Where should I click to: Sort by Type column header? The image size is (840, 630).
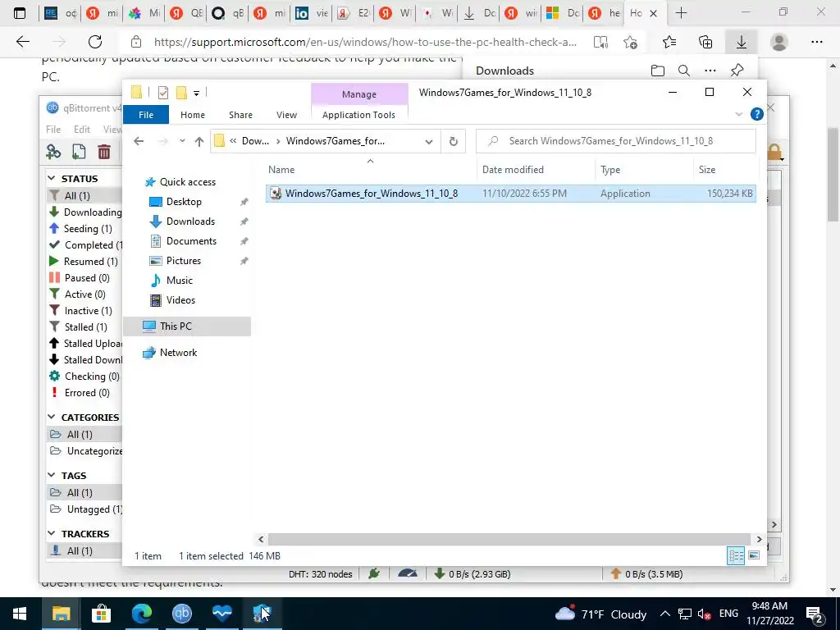click(610, 170)
